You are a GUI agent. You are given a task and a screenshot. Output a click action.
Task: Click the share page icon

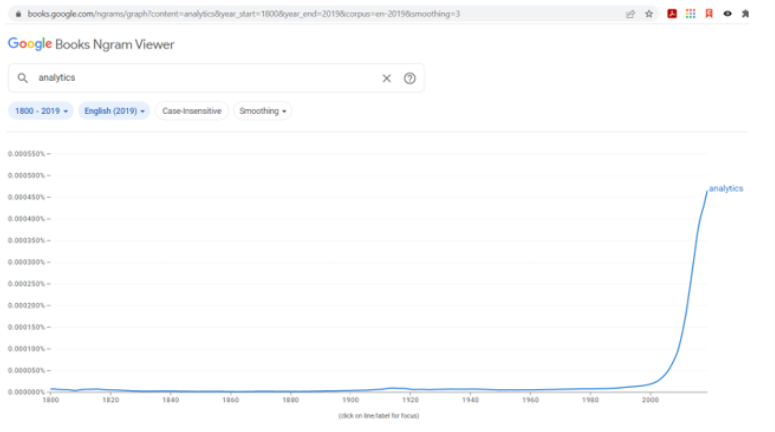pos(630,14)
